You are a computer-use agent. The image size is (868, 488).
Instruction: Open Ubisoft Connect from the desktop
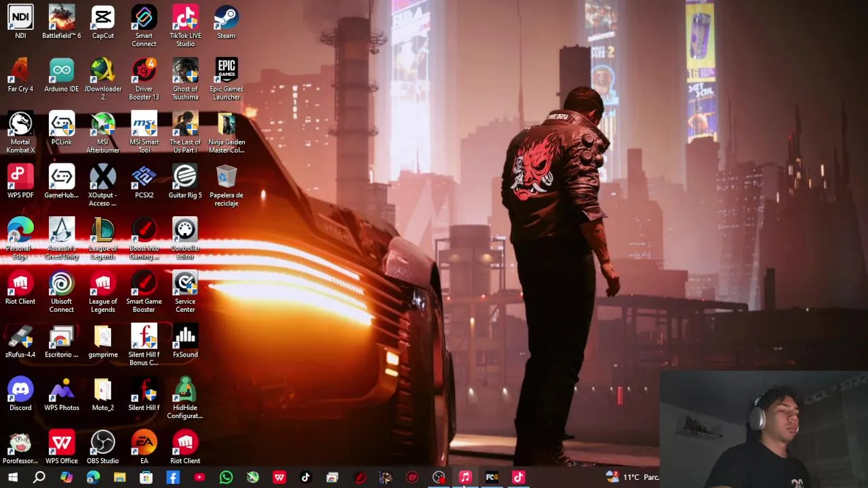(62, 292)
